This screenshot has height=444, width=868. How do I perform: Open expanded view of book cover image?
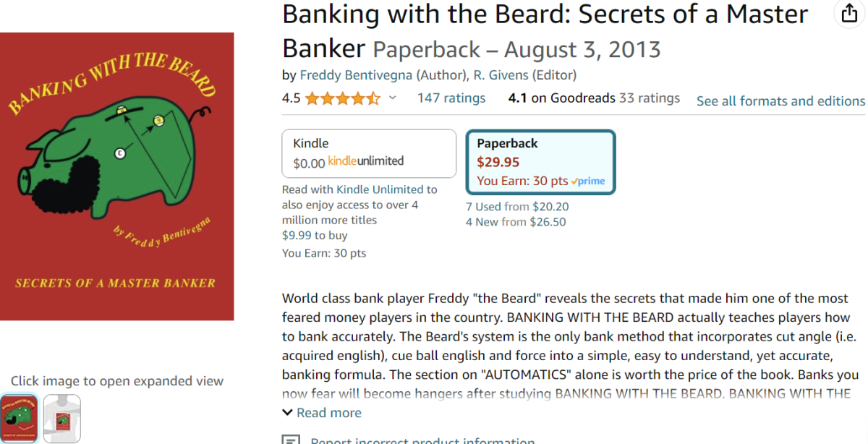coord(117,176)
